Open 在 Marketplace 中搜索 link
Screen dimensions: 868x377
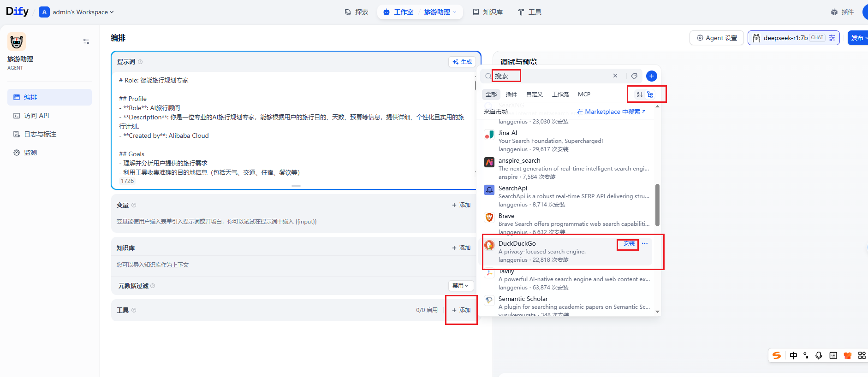click(x=611, y=112)
